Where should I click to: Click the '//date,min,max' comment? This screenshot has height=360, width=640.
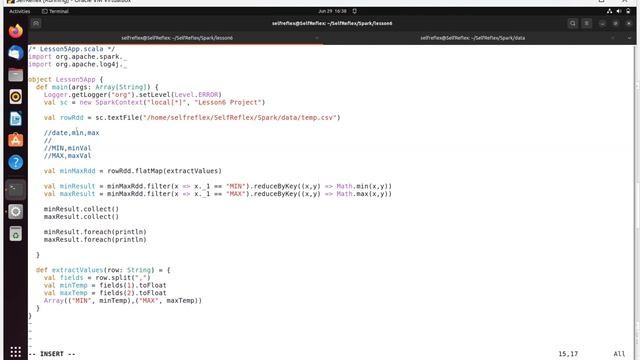click(x=71, y=133)
